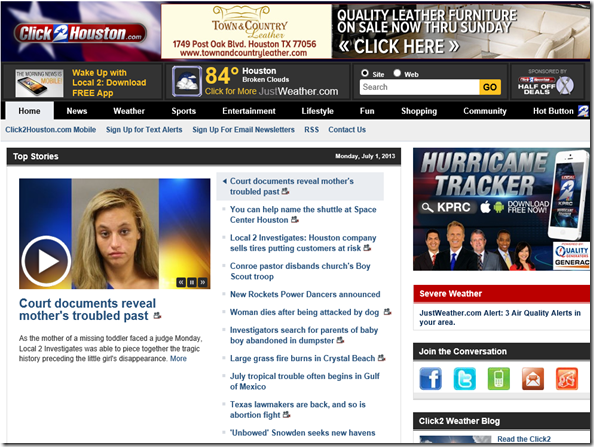The height and width of the screenshot is (447, 594).
Task: Click the broken clouds weather icon
Action: point(187,81)
